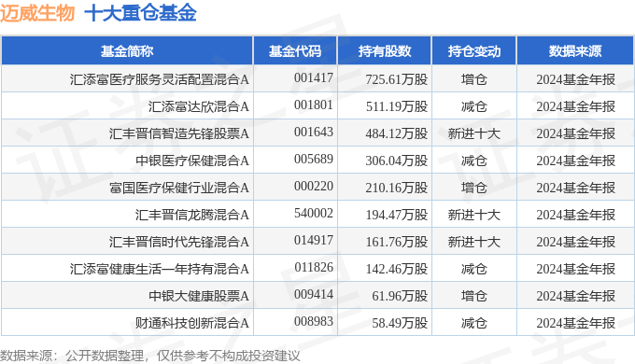Click fund name 汇添富达欣混合A
The height and width of the screenshot is (364, 635).
pos(198,106)
